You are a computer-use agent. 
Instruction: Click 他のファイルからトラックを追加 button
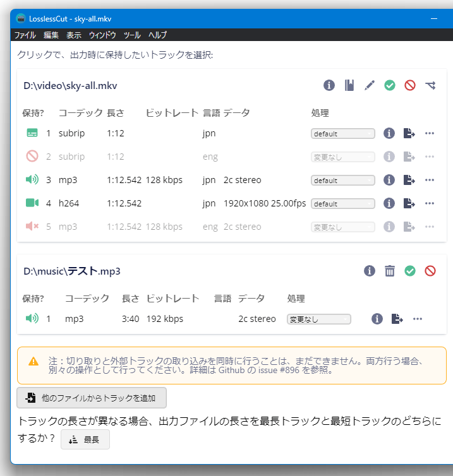[92, 398]
